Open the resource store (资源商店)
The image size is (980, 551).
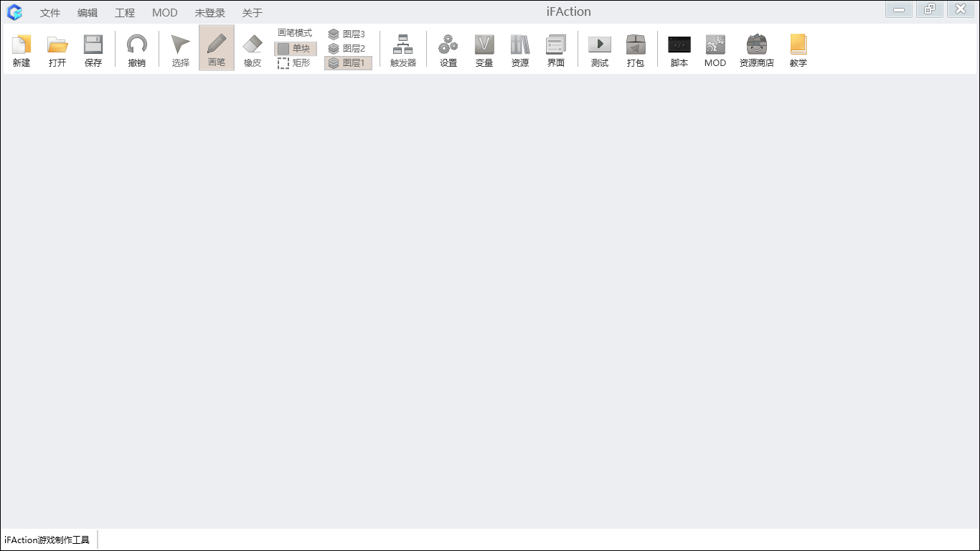pos(756,50)
